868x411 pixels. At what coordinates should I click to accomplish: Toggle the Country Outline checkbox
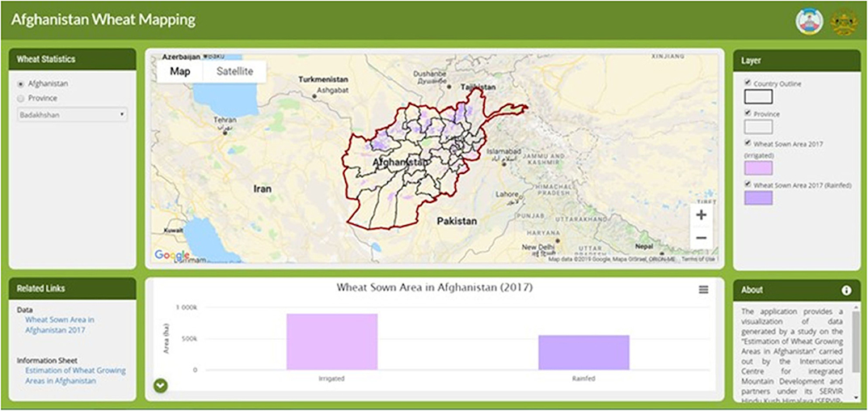(748, 83)
